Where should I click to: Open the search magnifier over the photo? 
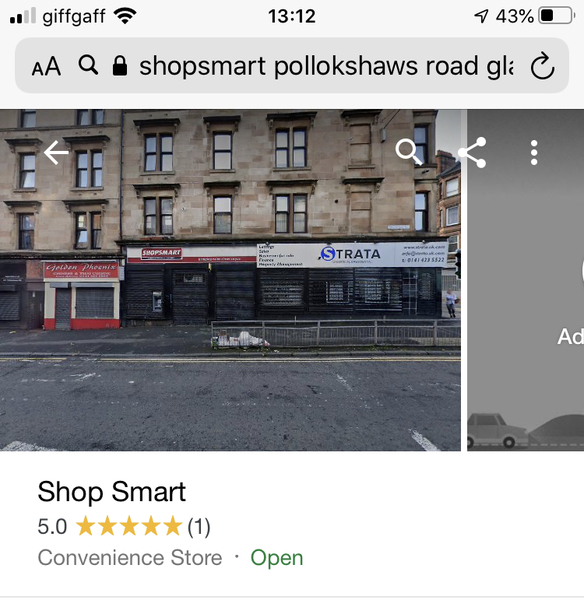click(x=409, y=152)
